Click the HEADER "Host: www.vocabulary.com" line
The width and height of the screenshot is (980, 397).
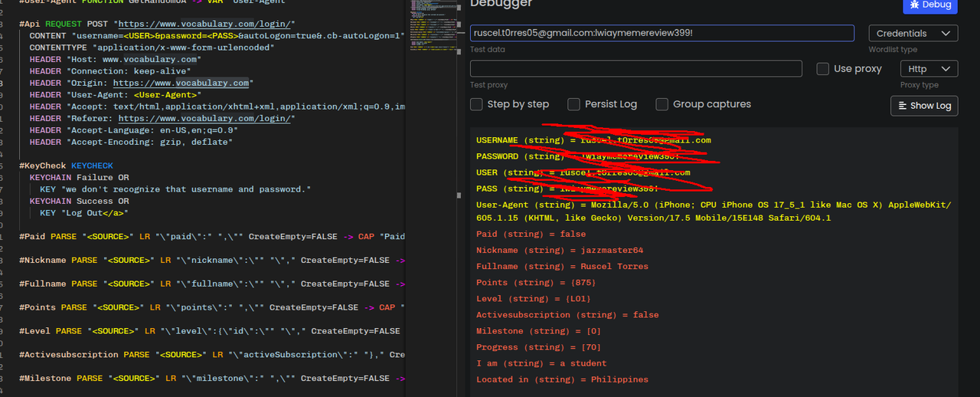point(116,59)
